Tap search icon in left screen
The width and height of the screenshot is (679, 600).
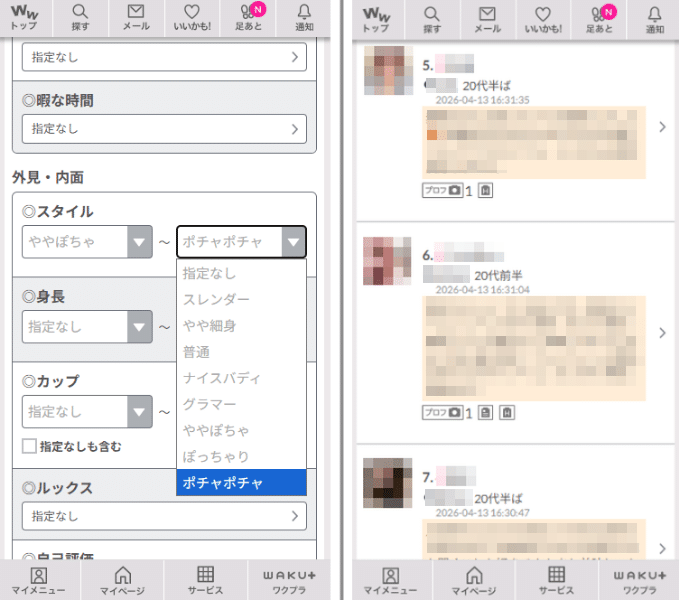(80, 17)
